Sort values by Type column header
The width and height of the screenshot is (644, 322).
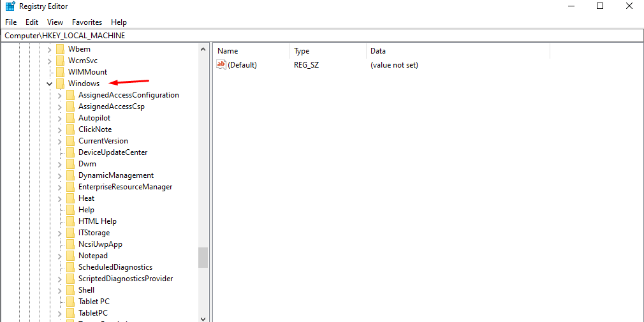pos(328,52)
